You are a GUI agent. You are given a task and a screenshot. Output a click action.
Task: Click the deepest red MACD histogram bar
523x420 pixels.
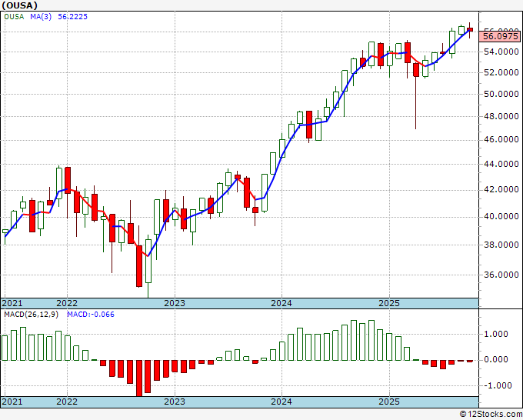139,378
